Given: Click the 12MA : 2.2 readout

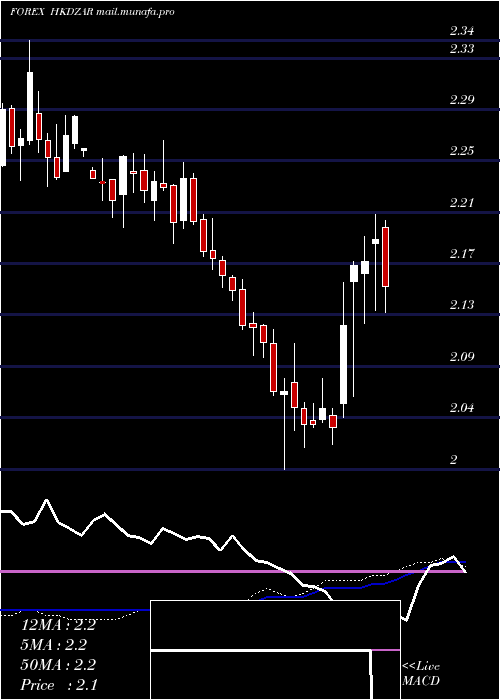Looking at the screenshot, I should point(58,625).
